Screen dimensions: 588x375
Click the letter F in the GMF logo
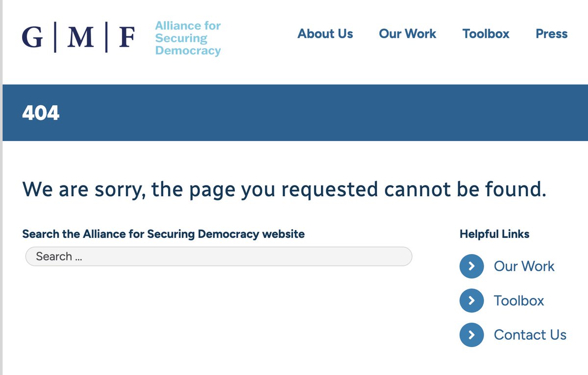(126, 38)
